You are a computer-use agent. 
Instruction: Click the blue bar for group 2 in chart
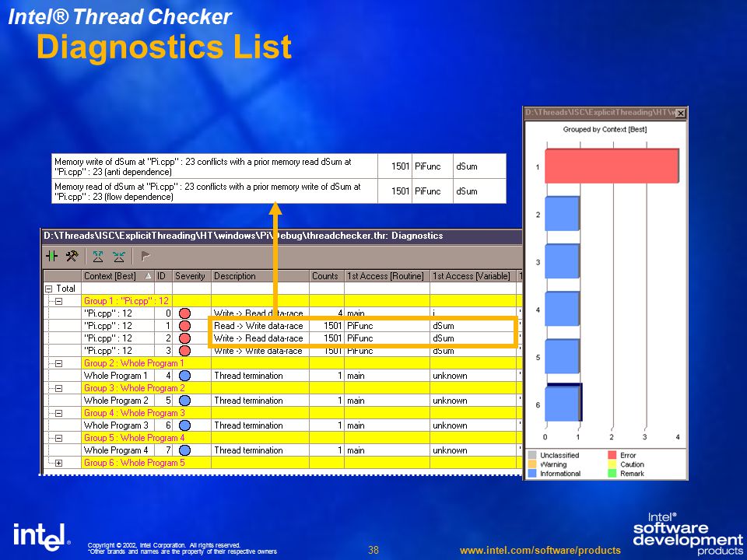(x=562, y=214)
